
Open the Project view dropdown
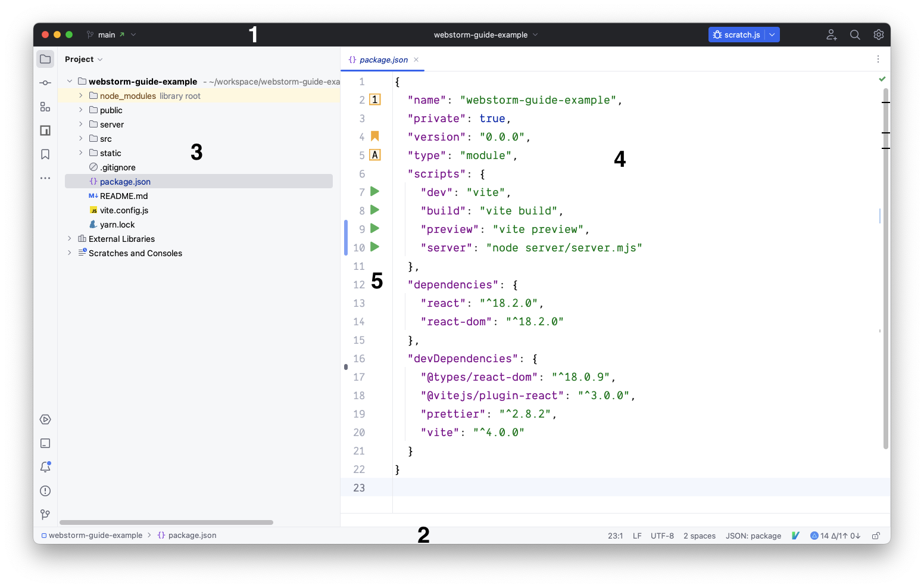(x=84, y=59)
